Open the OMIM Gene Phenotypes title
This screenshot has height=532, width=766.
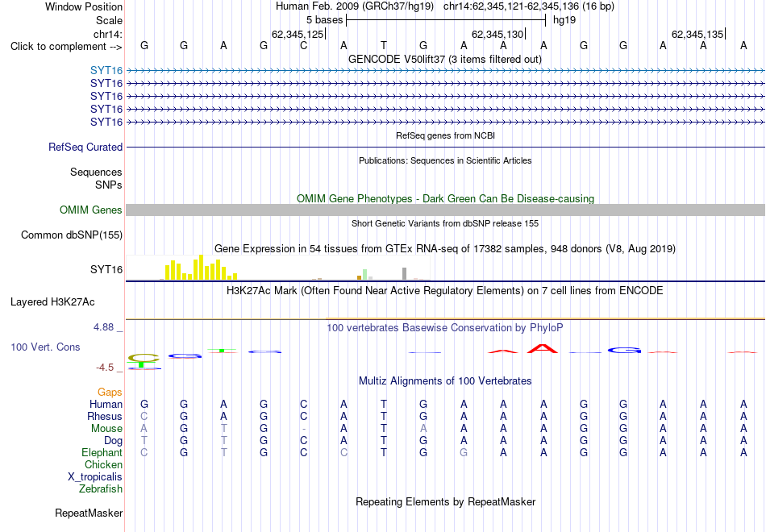(x=445, y=198)
